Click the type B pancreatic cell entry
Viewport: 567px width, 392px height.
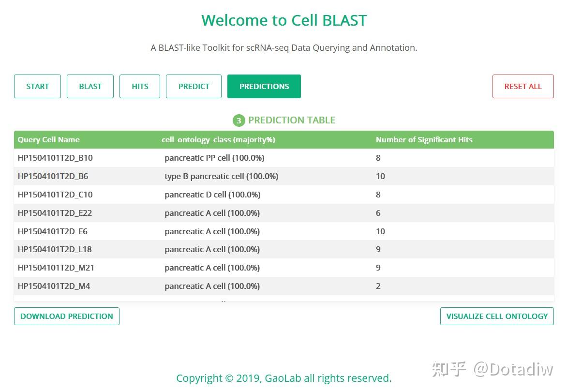tap(221, 176)
